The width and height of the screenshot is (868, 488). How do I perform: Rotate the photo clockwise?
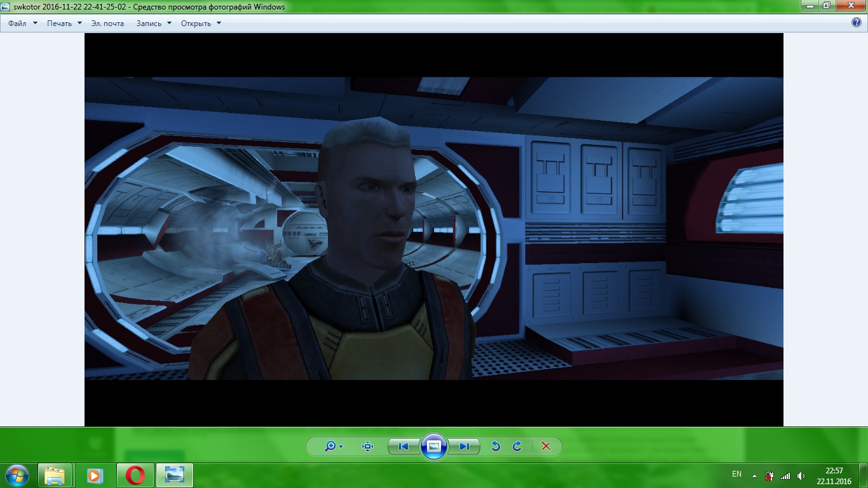(x=517, y=447)
